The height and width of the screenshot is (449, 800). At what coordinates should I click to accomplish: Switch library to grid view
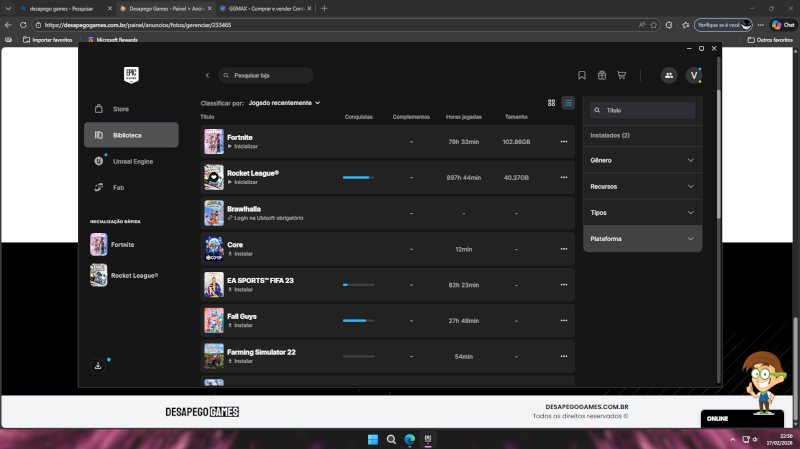tap(551, 102)
